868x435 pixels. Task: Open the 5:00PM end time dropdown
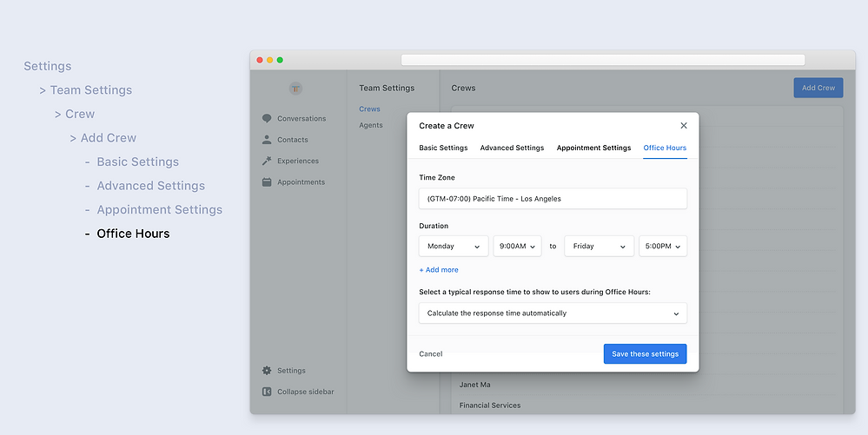(663, 247)
